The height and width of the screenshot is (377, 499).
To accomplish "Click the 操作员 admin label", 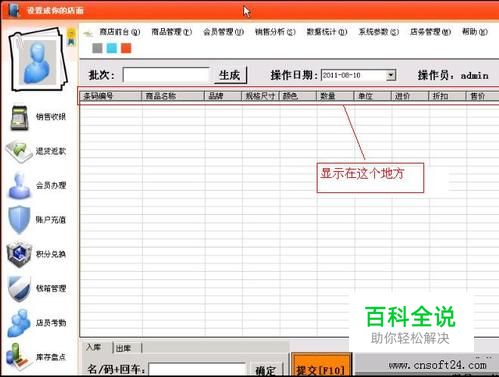I will click(x=453, y=75).
